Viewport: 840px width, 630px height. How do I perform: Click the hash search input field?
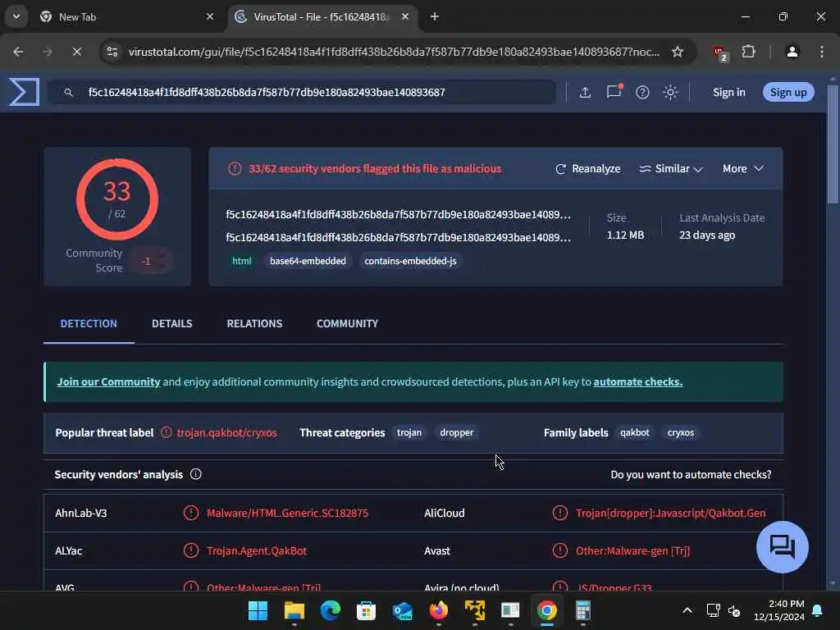tap(303, 92)
